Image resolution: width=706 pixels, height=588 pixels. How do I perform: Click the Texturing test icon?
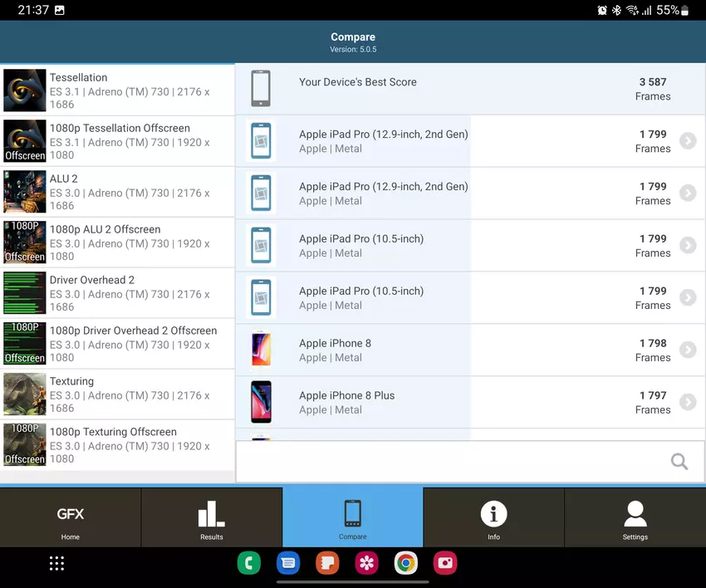click(25, 394)
